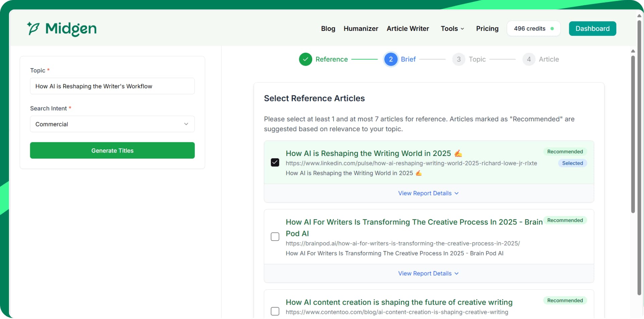This screenshot has height=319, width=644.
Task: Click the Midgen leaf logo icon
Action: click(33, 29)
